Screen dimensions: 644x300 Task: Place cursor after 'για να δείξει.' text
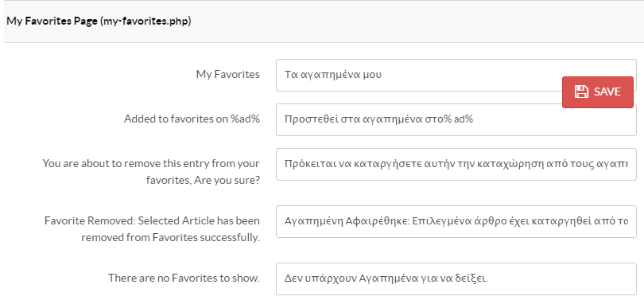pyautogui.click(x=488, y=279)
